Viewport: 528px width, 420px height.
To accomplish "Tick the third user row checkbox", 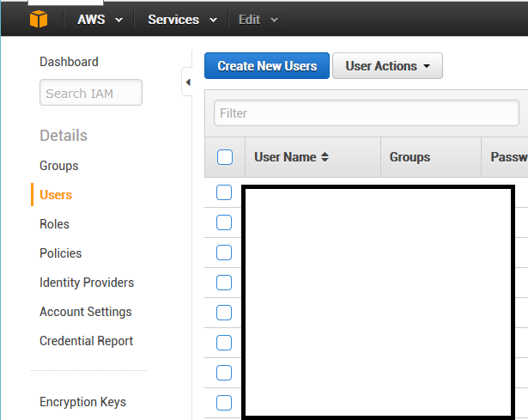I will [224, 253].
